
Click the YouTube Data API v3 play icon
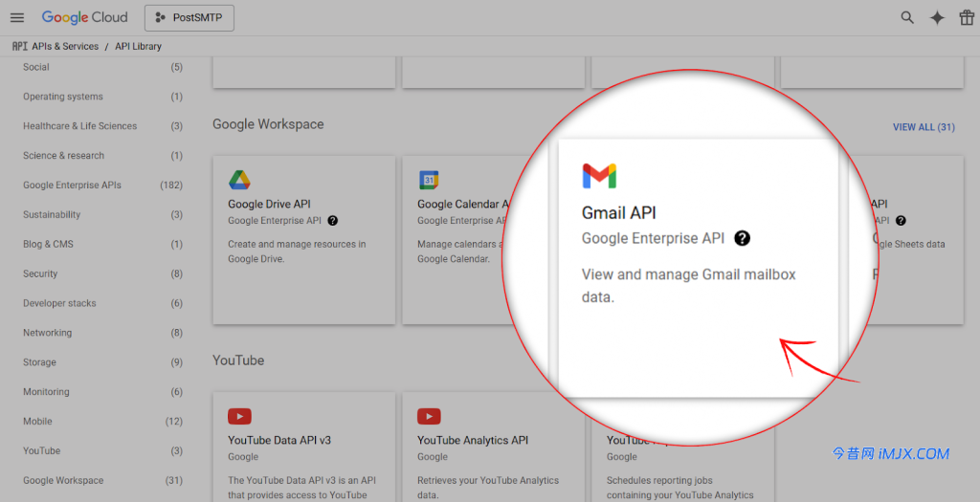[x=239, y=416]
